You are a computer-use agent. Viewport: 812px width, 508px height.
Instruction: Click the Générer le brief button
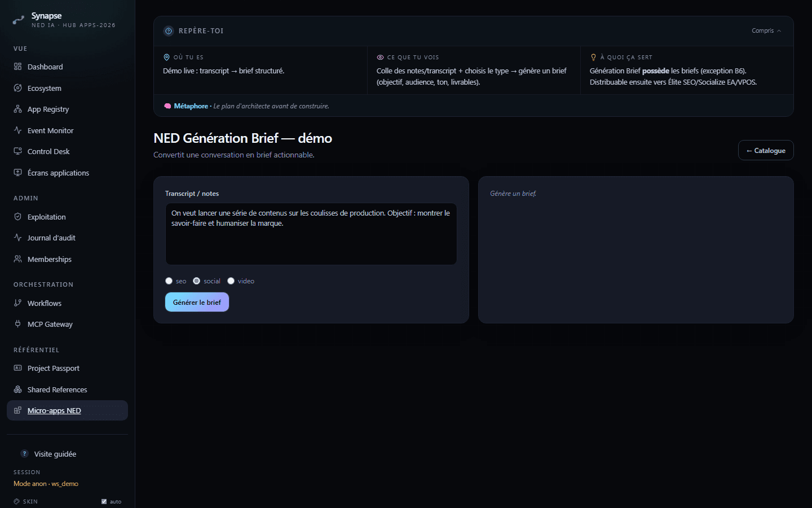click(197, 302)
